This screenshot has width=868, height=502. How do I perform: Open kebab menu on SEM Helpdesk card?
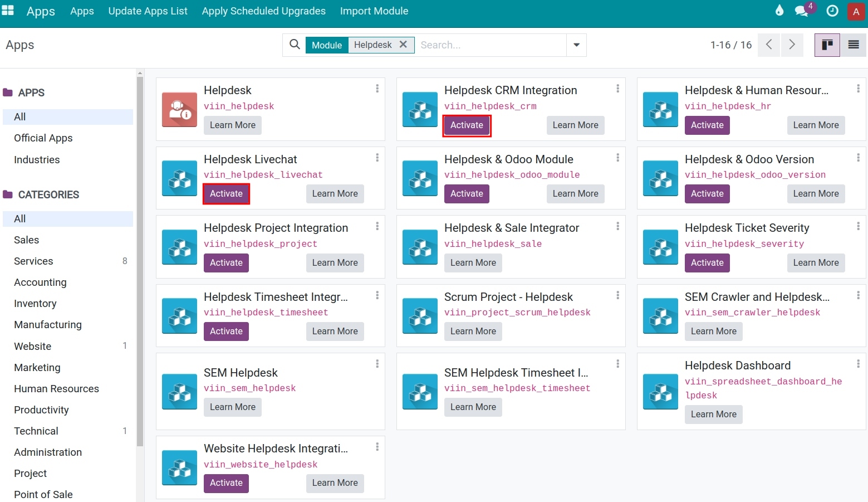pos(377,364)
